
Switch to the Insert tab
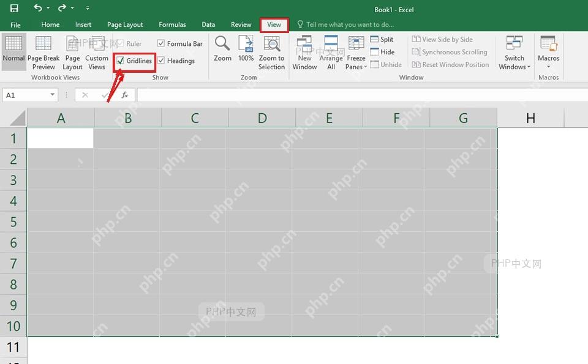(x=83, y=24)
